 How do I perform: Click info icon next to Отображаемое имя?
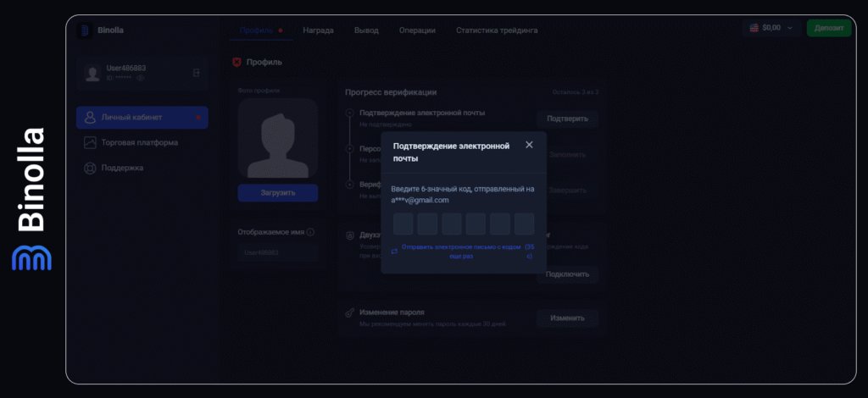point(310,232)
